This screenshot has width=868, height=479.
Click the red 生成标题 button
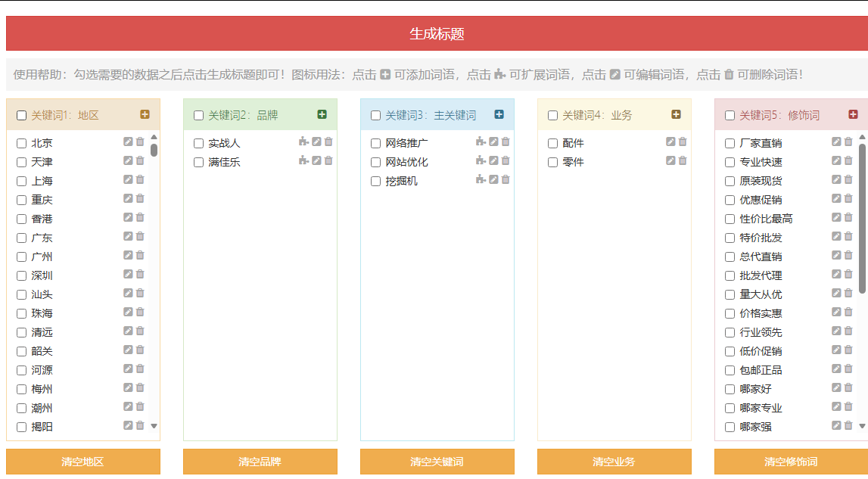click(437, 34)
